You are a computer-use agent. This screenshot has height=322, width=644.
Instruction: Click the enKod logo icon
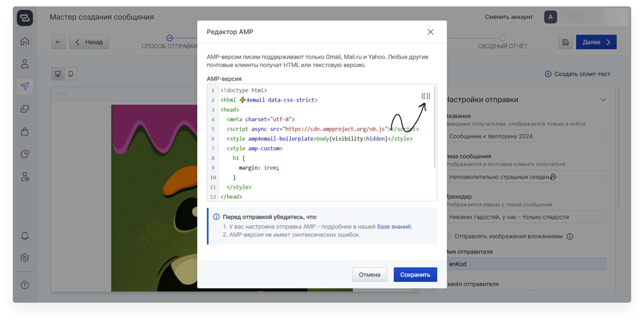(25, 17)
